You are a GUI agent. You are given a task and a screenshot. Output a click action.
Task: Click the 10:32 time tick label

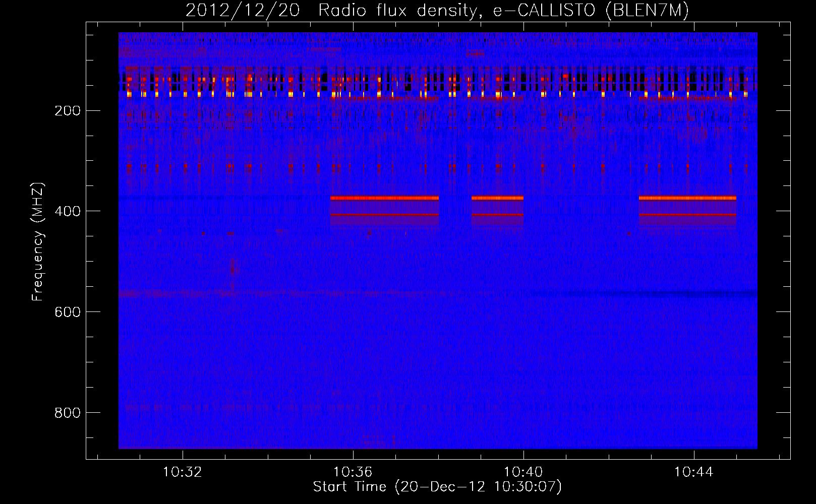click(182, 472)
